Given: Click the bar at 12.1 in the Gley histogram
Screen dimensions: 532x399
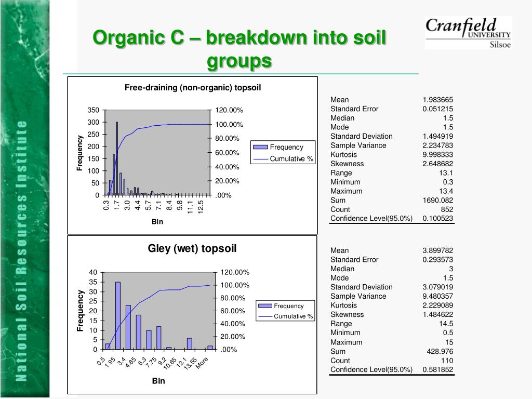Looking at the screenshot, I should [x=190, y=344].
